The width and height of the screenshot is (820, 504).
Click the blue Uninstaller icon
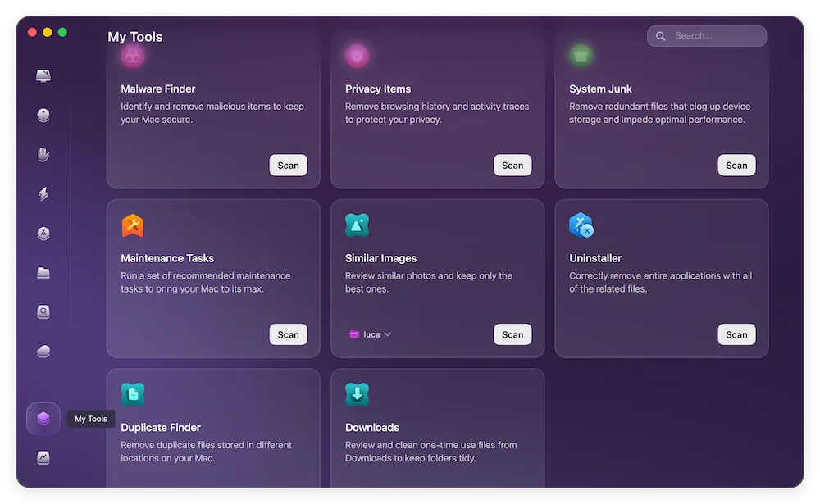click(x=581, y=225)
